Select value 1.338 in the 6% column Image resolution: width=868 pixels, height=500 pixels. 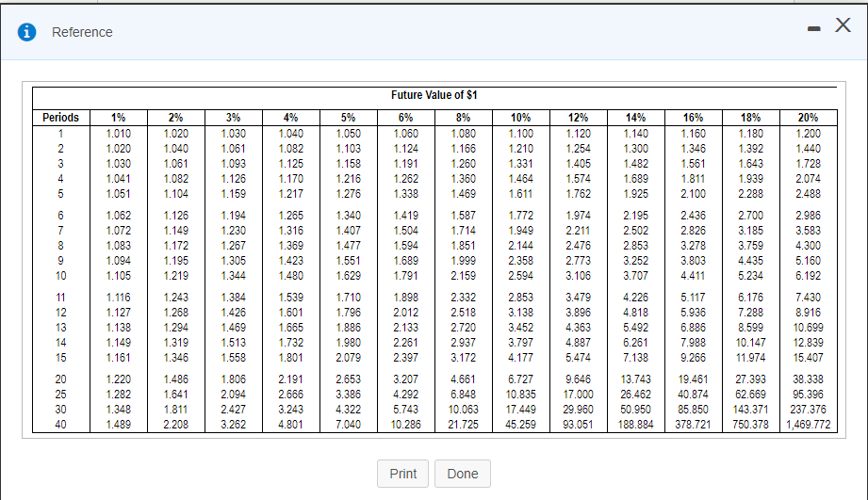point(406,194)
